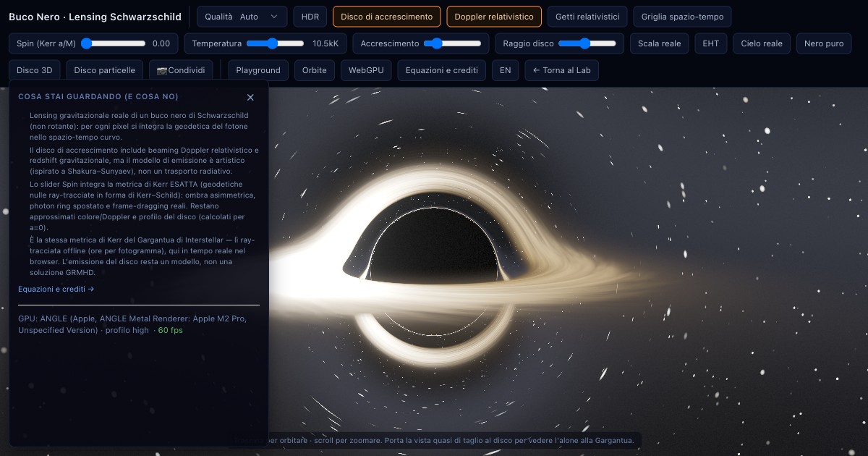The width and height of the screenshot is (868, 456).
Task: Go back via Torna al Lab
Action: (x=561, y=70)
